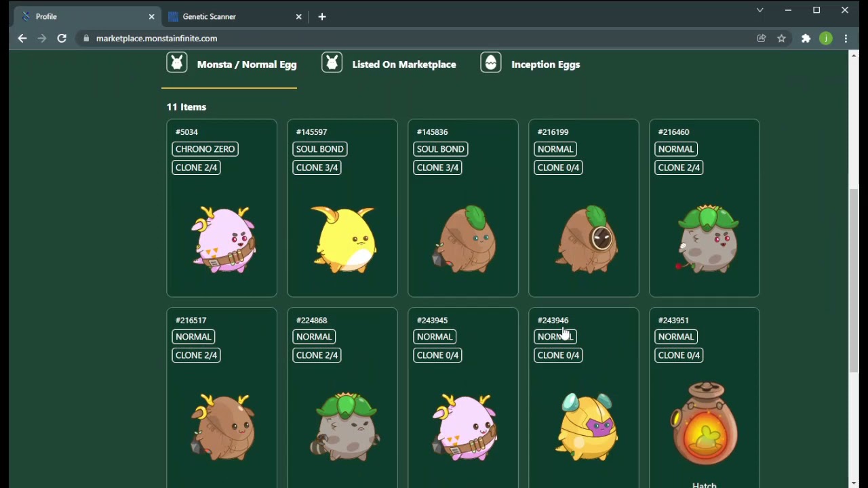Click the CLONE 0/4 badge on #216199
This screenshot has height=488, width=868.
[558, 167]
